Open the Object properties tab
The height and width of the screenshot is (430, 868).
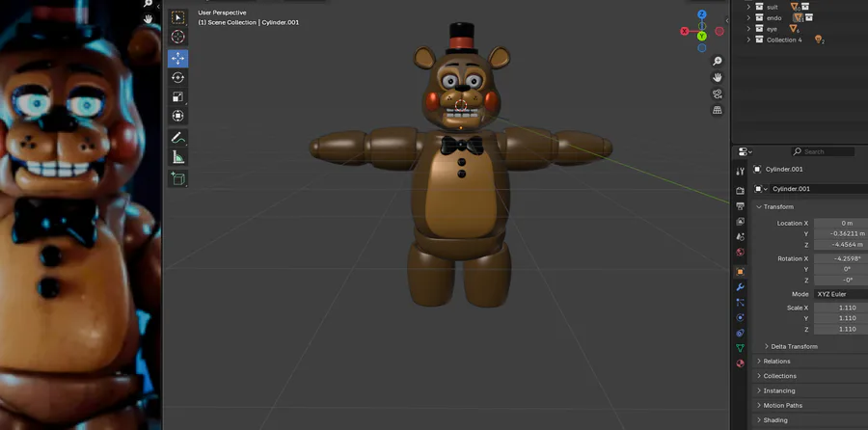(x=740, y=272)
